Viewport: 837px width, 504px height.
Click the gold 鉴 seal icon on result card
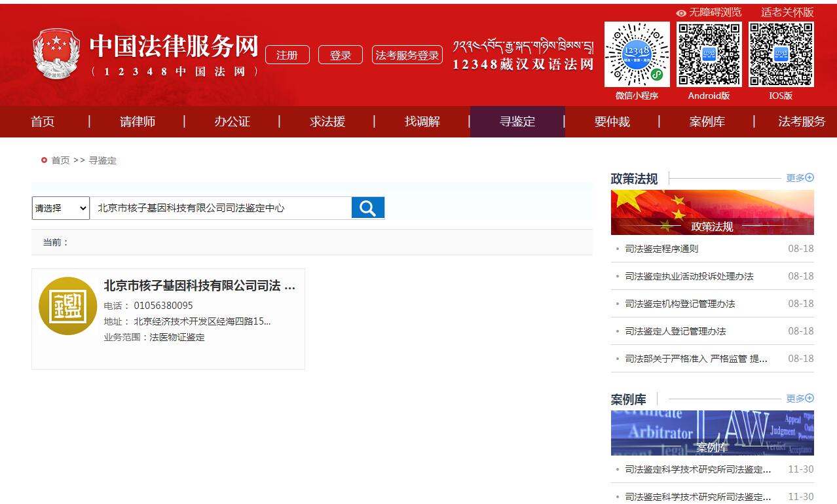pos(67,306)
